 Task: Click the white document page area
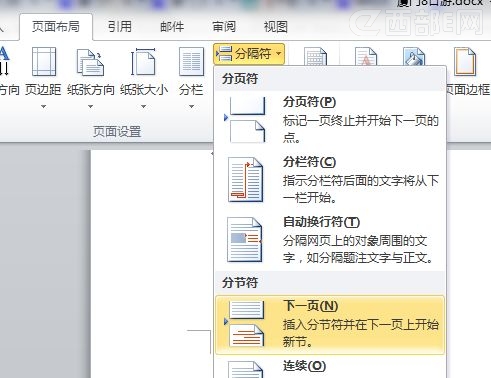(152, 263)
